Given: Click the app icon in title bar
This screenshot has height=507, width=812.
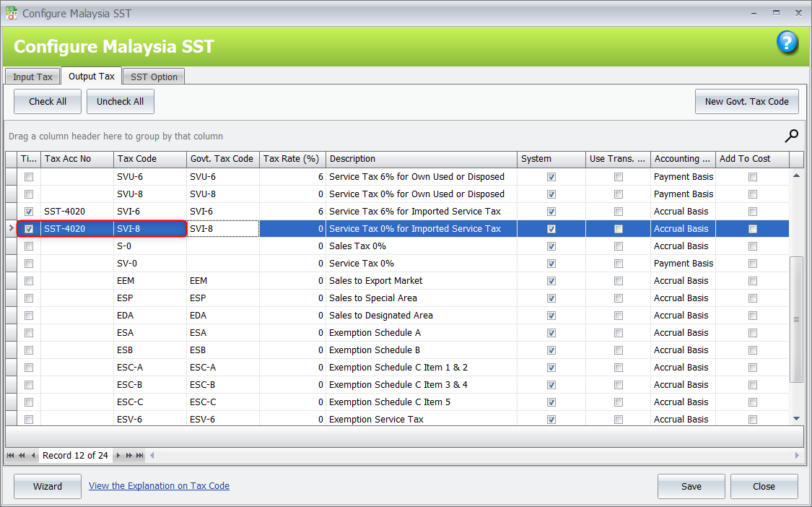Looking at the screenshot, I should (12, 13).
